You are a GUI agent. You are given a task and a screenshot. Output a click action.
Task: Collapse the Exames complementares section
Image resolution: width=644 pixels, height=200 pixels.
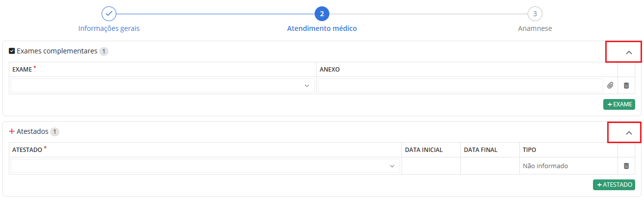(629, 52)
